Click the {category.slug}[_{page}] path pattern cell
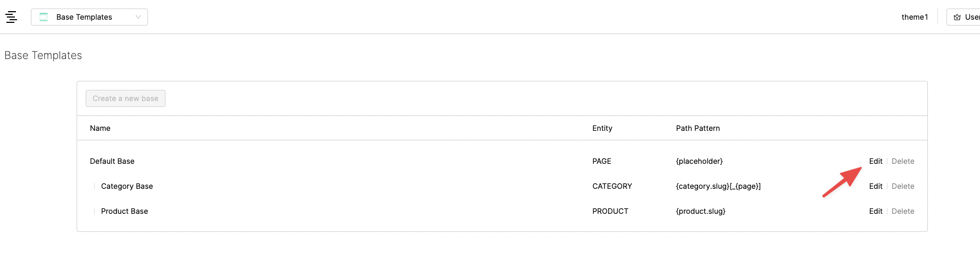This screenshot has height=267, width=980. tap(718, 186)
